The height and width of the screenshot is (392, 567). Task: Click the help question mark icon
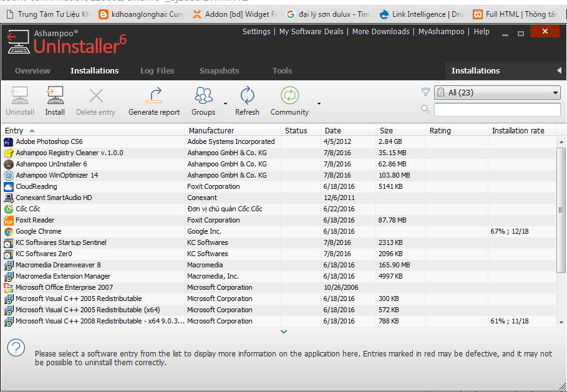tap(16, 348)
